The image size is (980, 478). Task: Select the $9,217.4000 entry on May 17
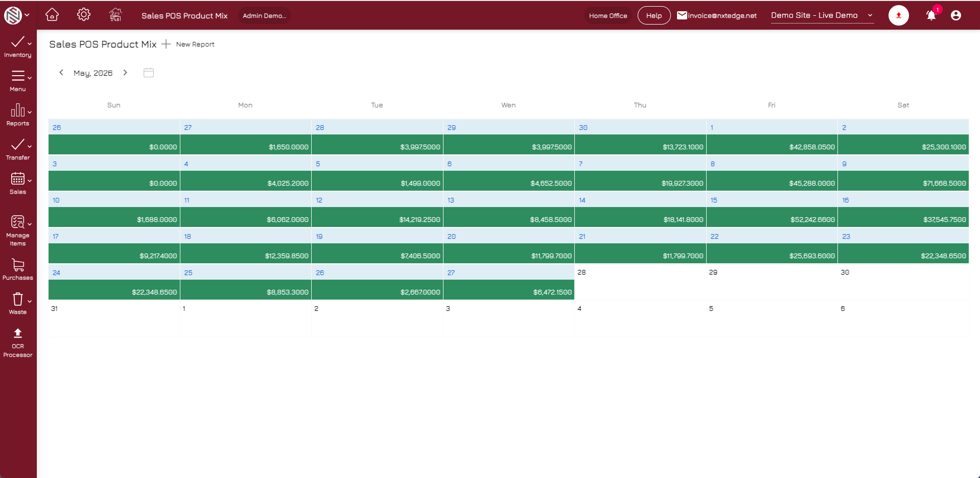tap(114, 253)
